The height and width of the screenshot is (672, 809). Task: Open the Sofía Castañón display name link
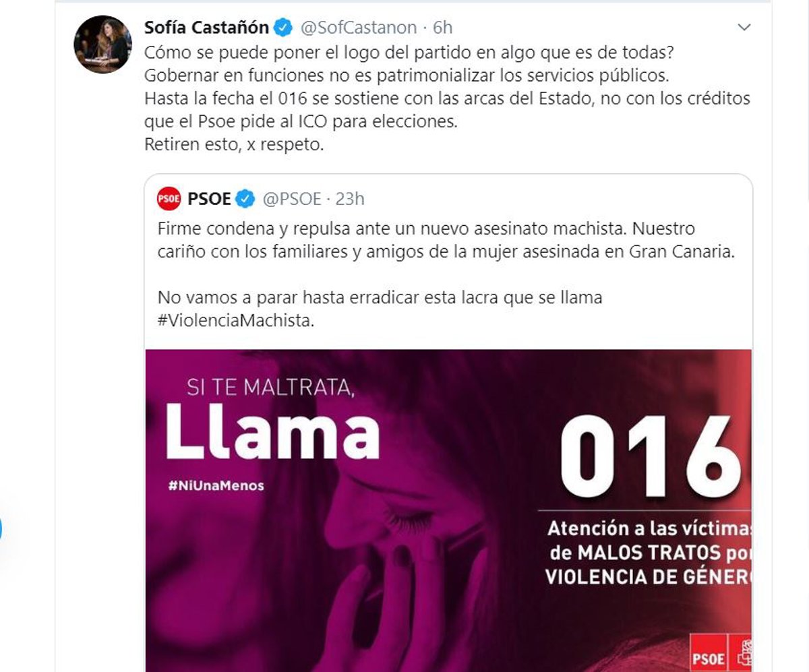tap(207, 28)
